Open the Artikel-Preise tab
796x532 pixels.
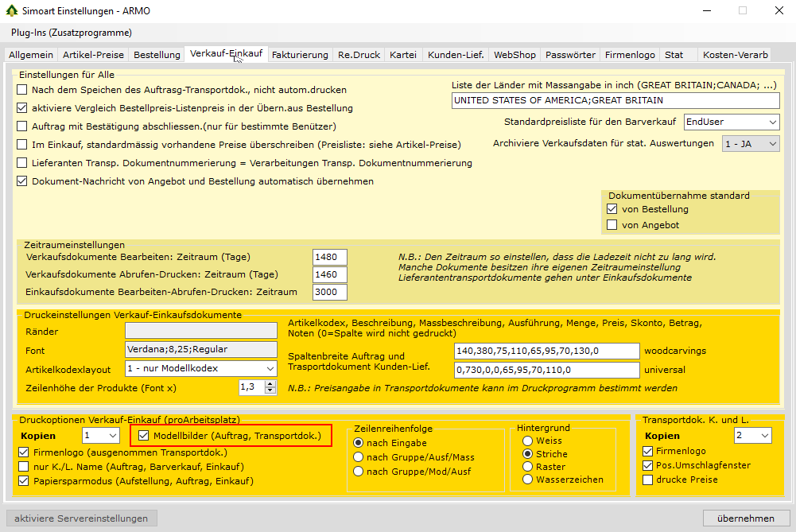93,55
